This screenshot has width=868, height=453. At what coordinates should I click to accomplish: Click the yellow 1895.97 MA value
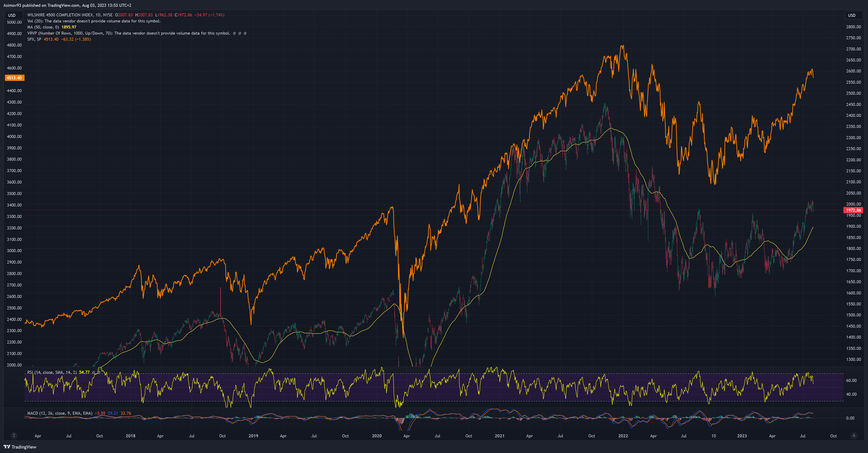tap(69, 27)
